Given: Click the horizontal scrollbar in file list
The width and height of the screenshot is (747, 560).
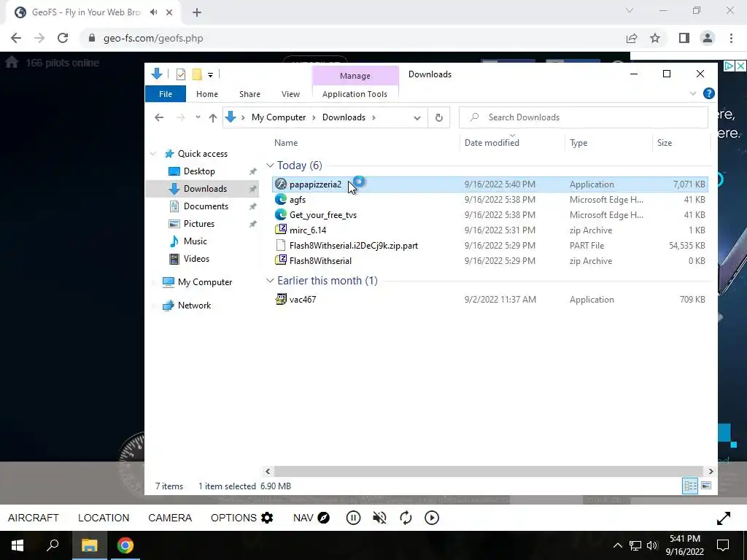Looking at the screenshot, I should pos(489,472).
